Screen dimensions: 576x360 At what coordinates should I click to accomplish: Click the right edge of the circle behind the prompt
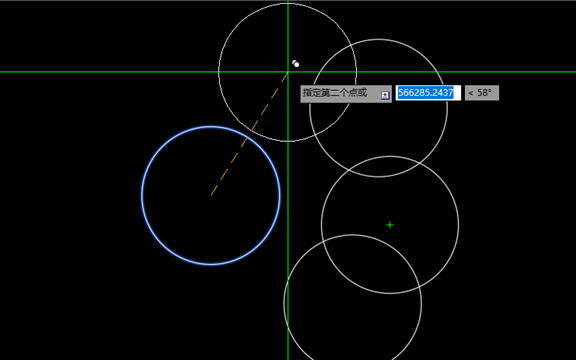tap(447, 108)
